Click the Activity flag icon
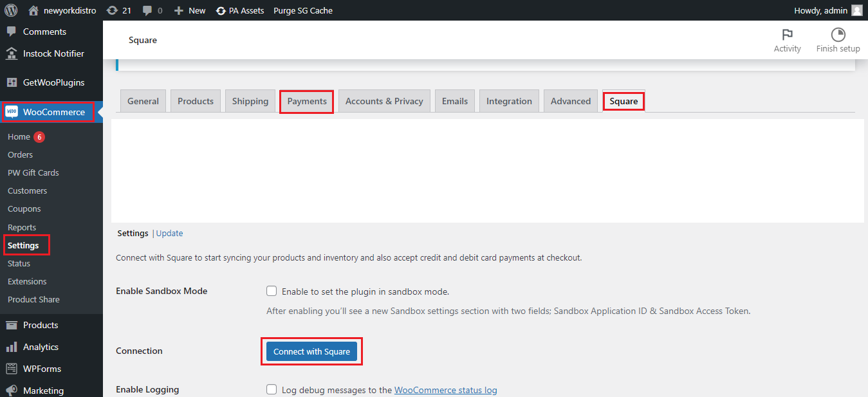 [787, 35]
